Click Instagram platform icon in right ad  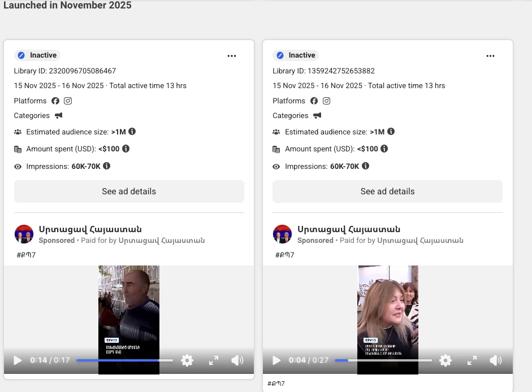(326, 101)
